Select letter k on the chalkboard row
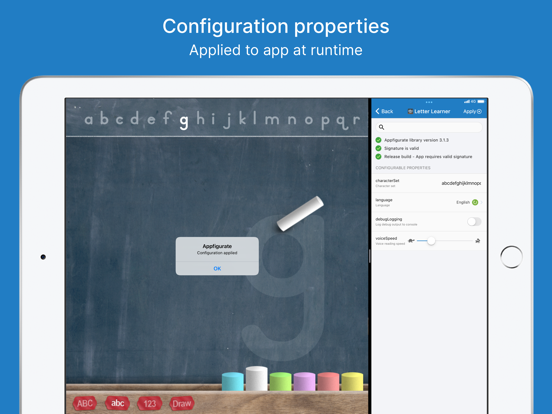552x414 pixels. coord(243,119)
